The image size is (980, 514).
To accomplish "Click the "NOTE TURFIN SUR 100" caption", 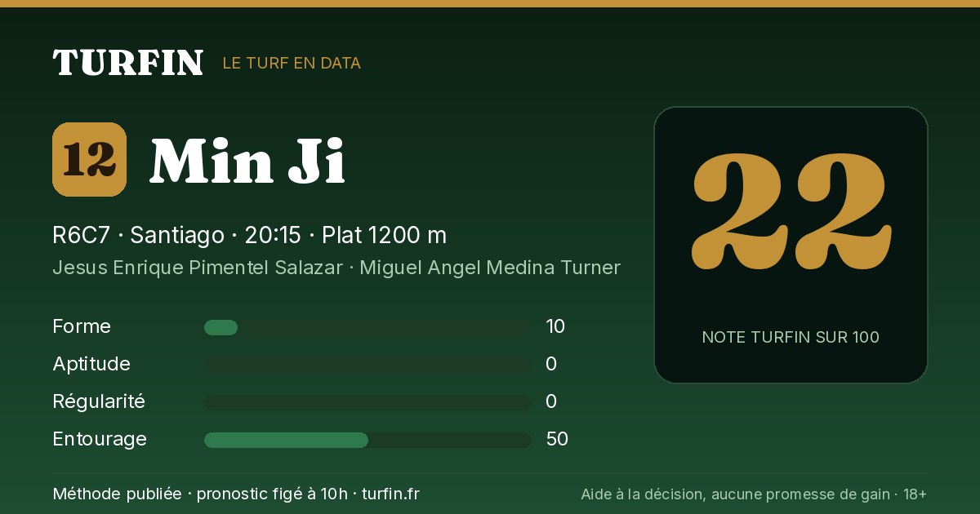I will pos(791,337).
